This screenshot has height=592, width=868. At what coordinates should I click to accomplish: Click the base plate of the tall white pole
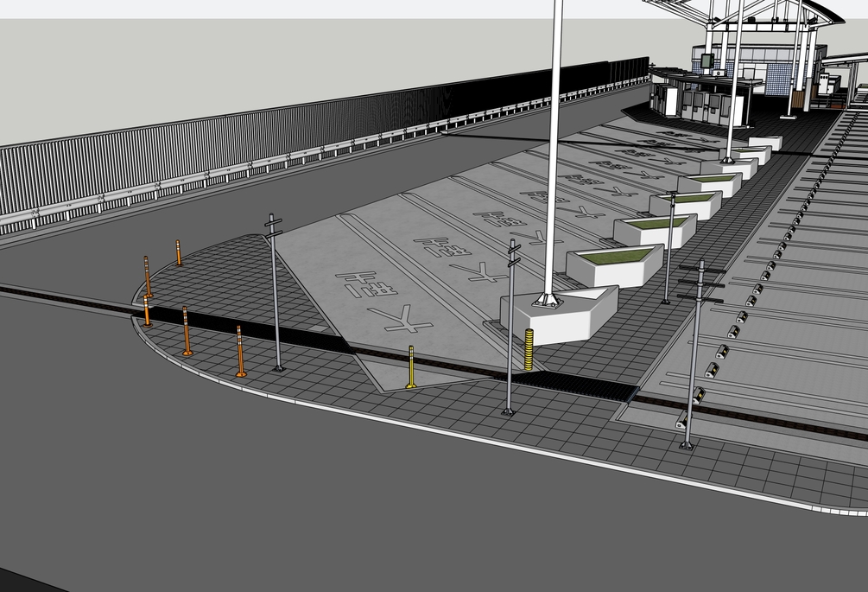coord(548,301)
